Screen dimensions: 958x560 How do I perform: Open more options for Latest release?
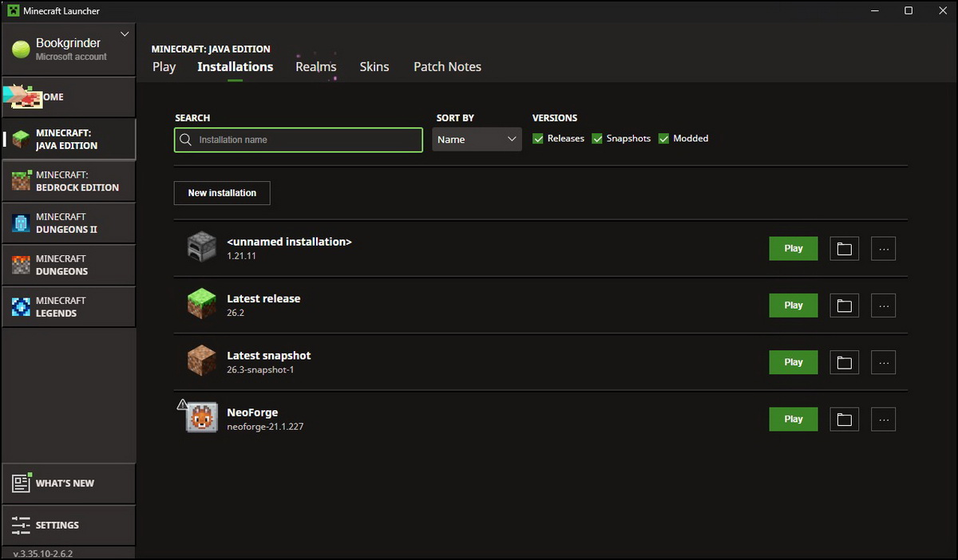click(883, 306)
